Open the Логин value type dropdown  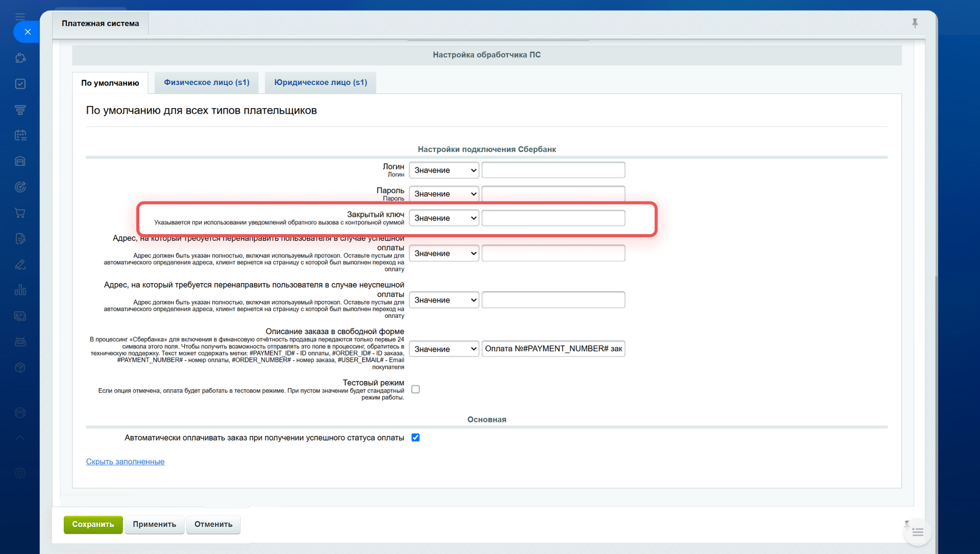pos(444,170)
